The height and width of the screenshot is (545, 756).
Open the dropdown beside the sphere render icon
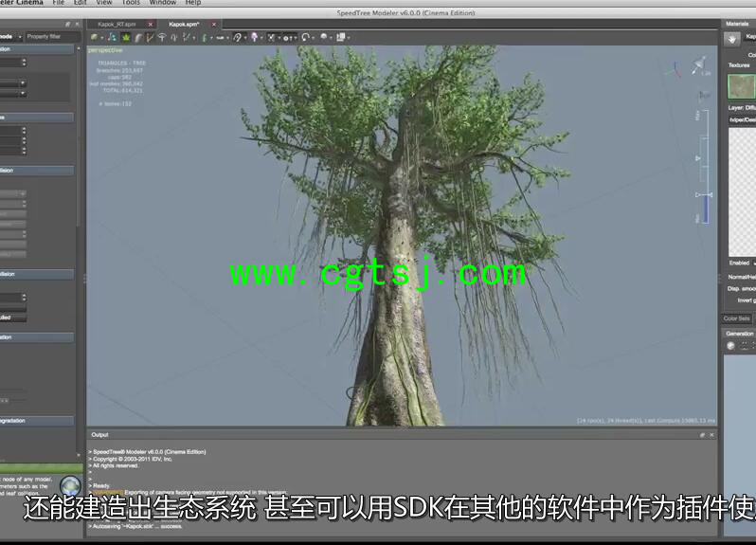pyautogui.click(x=101, y=38)
